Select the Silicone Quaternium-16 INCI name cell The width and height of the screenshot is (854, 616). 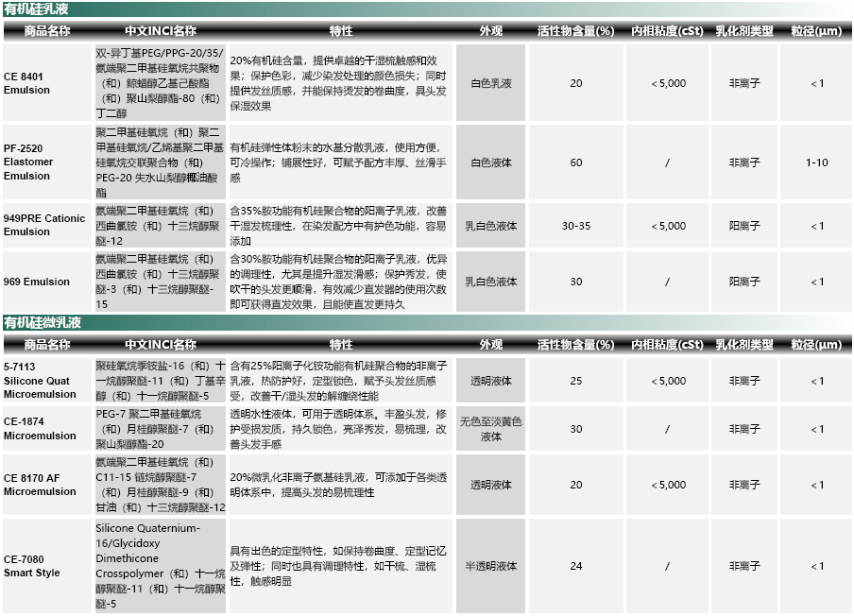pyautogui.click(x=160, y=565)
